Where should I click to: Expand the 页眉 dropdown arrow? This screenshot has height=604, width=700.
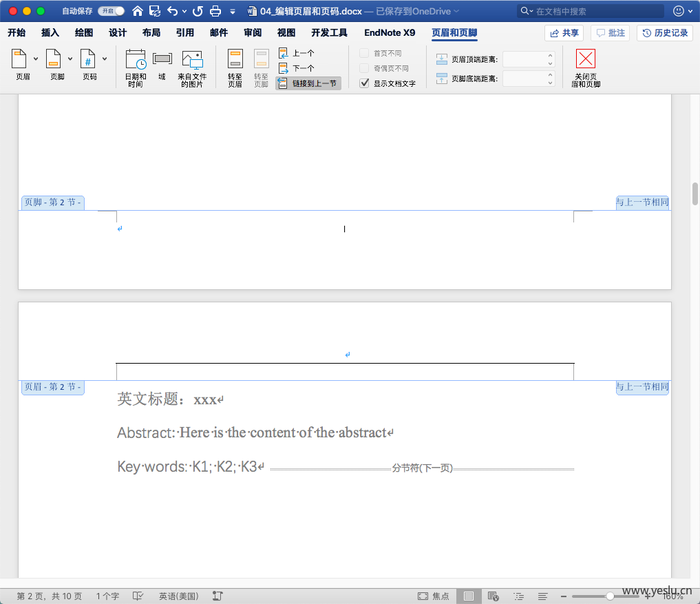click(36, 59)
